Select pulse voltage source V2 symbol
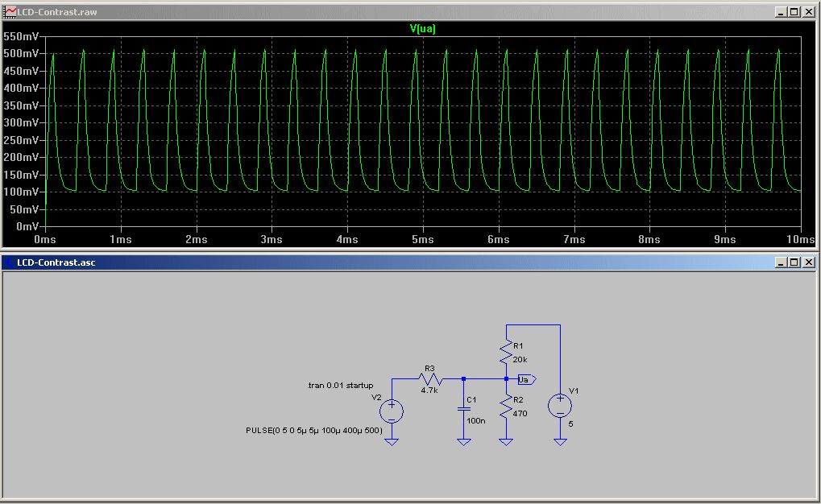This screenshot has width=821, height=504. 392,411
